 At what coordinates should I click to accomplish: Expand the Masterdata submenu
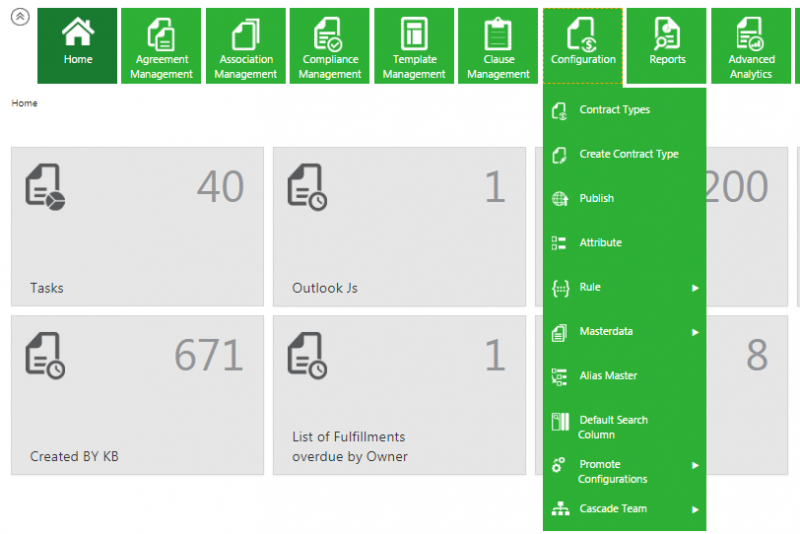click(694, 332)
